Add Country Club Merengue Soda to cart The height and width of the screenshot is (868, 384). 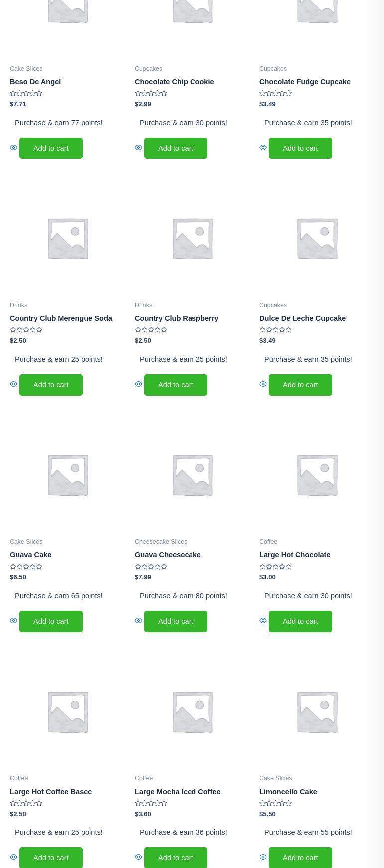(51, 385)
